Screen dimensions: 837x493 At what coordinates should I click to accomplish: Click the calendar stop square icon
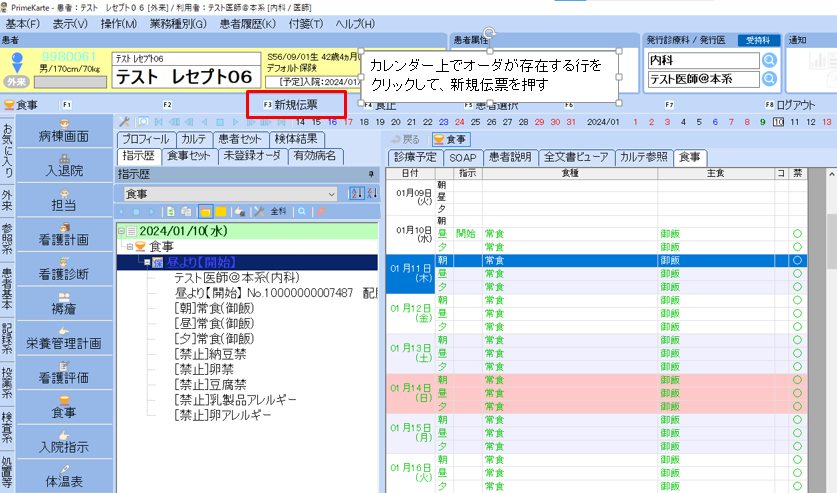coord(220,122)
